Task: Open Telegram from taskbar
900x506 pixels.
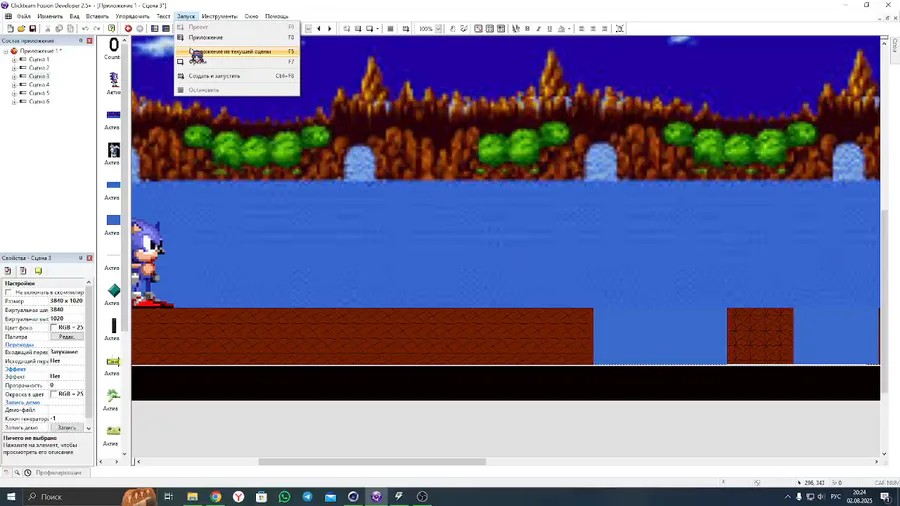Action: coord(308,497)
